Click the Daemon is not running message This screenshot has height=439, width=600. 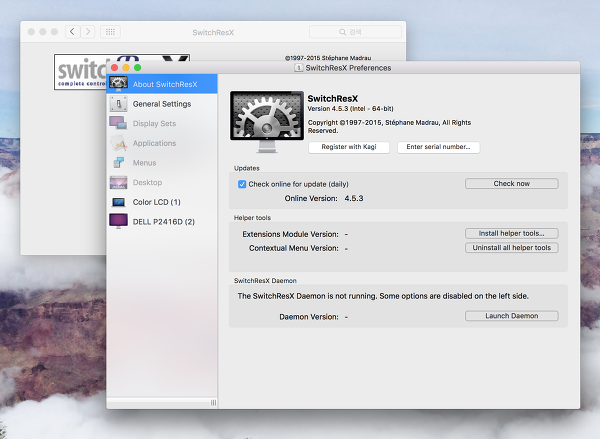tap(383, 296)
